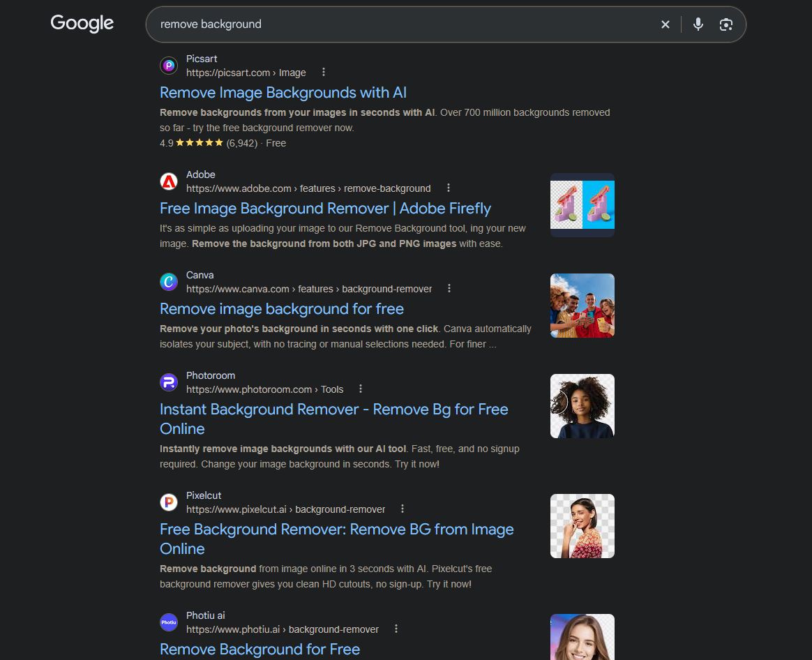Click the adobe.com › features › remove-background URL

coord(308,188)
